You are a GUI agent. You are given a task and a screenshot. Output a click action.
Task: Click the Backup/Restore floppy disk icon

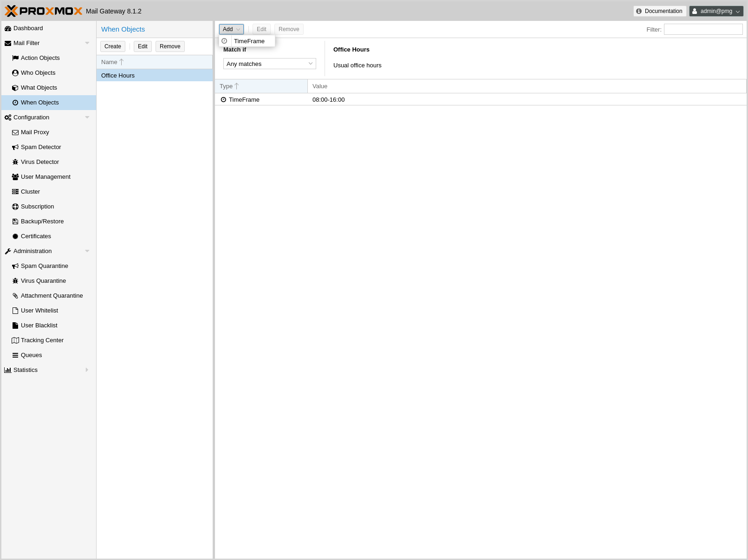pos(15,221)
